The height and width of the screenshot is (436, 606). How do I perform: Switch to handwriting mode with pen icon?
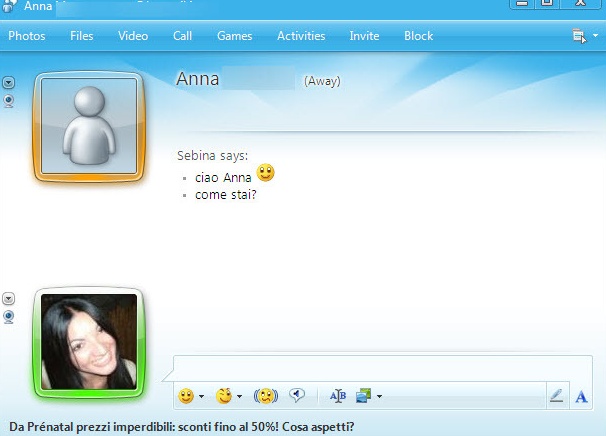(x=557, y=396)
